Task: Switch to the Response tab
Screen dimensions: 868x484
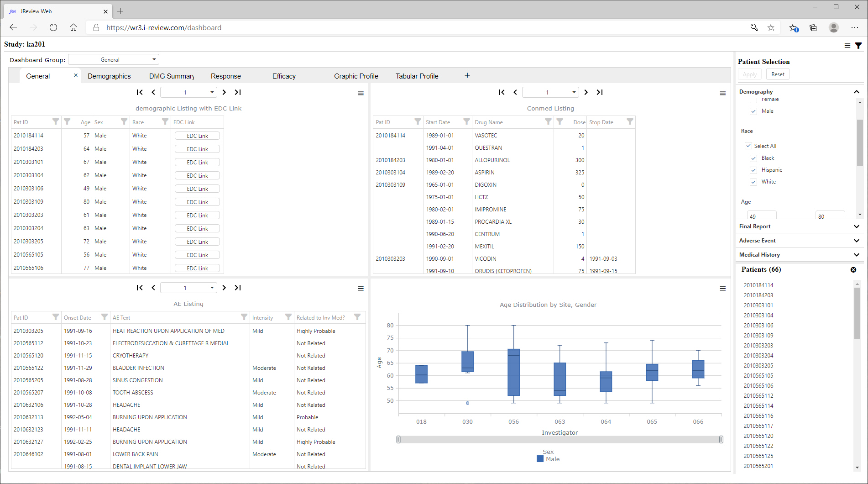Action: coord(226,76)
